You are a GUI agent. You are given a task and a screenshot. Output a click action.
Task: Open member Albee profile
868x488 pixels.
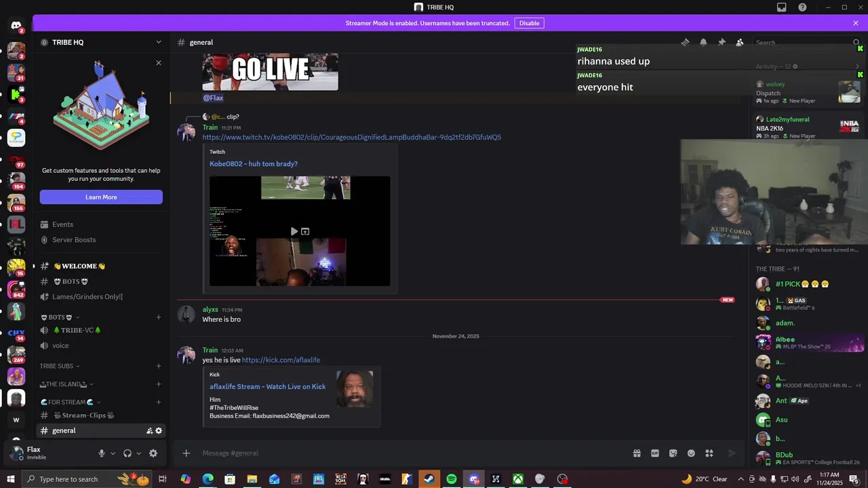tap(808, 342)
